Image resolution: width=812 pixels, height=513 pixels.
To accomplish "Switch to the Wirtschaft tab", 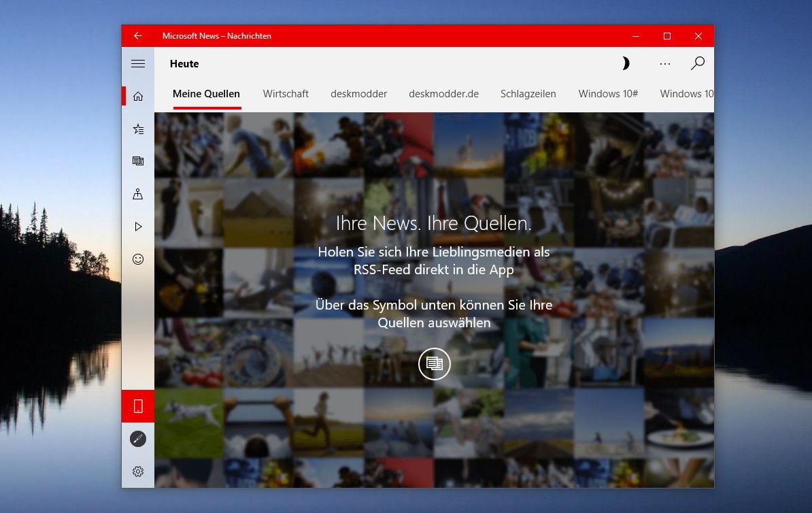I will tap(286, 94).
